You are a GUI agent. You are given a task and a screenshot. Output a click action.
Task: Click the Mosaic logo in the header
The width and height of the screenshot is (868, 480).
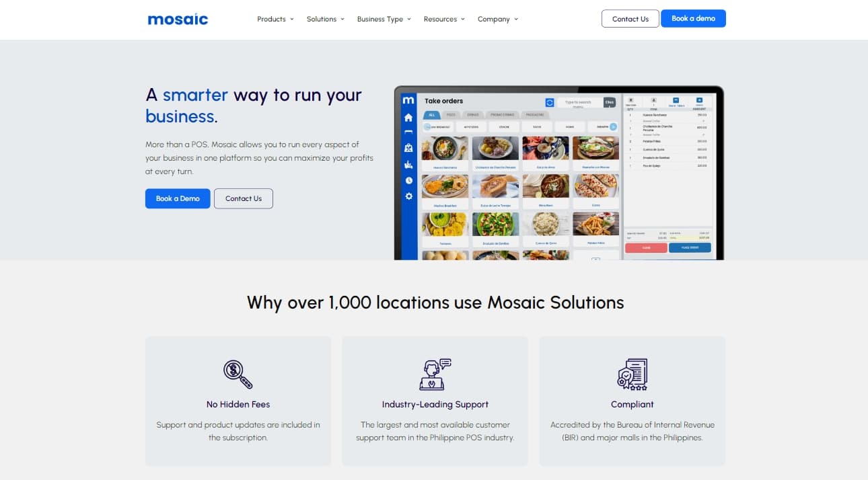(x=178, y=19)
